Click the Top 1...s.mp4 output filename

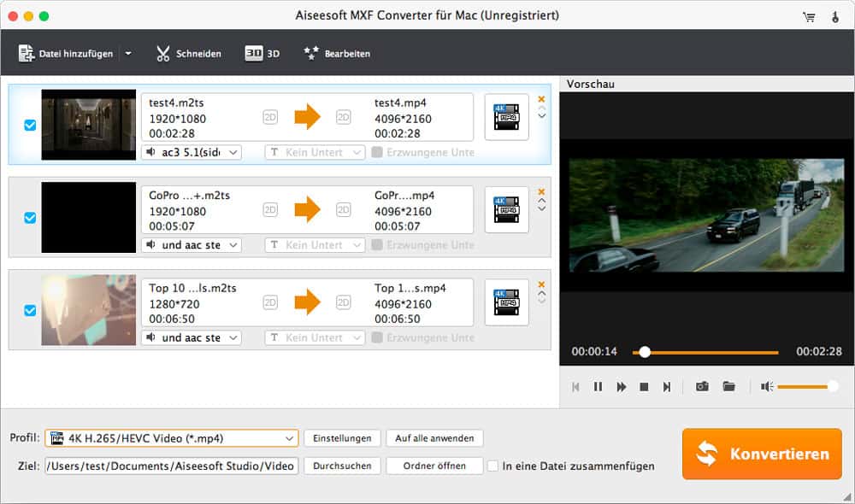(x=410, y=288)
